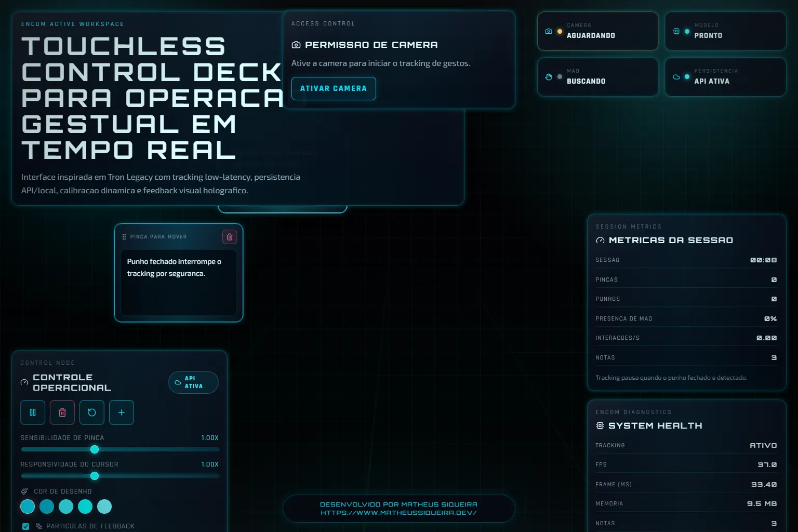Open the matheussiqueira.dev footer link
Image resolution: width=798 pixels, height=532 pixels.
(398, 513)
